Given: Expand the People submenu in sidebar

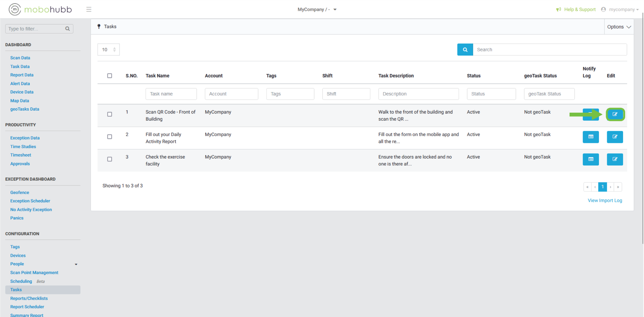Looking at the screenshot, I should click(x=76, y=264).
